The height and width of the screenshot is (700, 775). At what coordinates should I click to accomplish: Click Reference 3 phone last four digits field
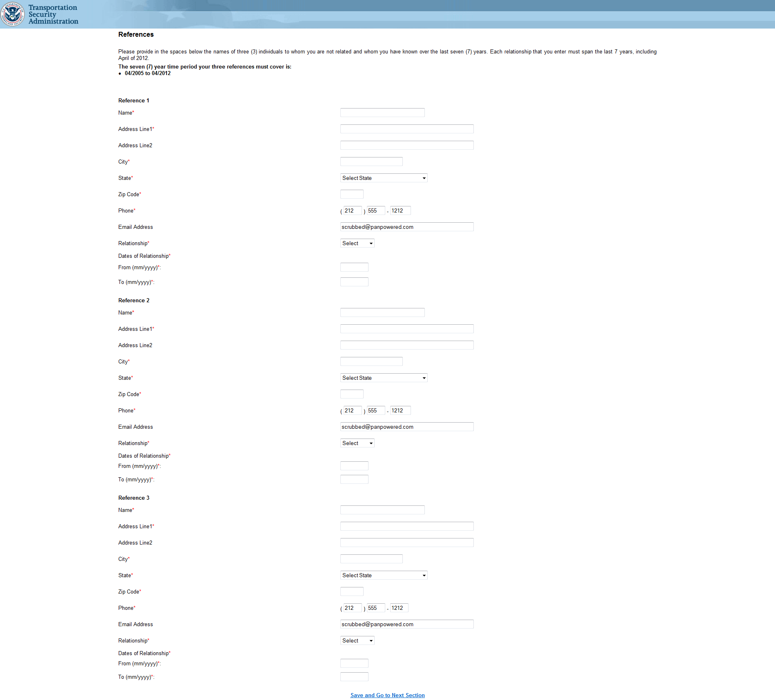tap(399, 608)
